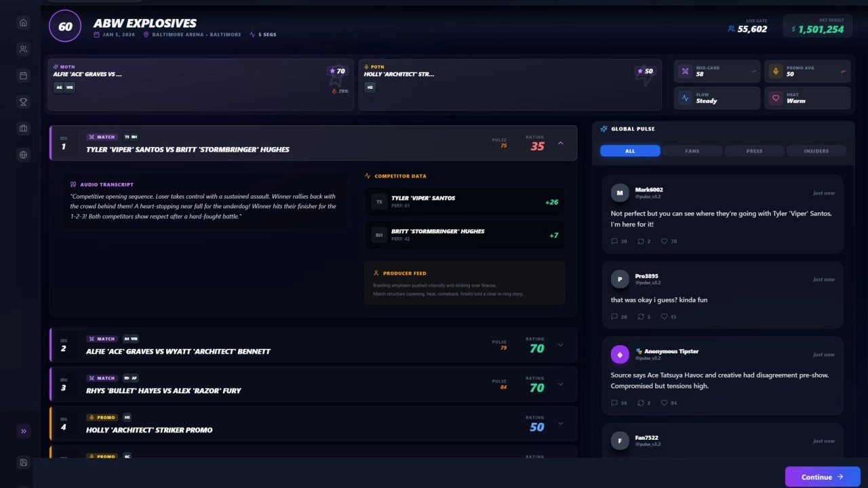Open the trophy icon in the sidebar
The image size is (868, 488).
24,102
